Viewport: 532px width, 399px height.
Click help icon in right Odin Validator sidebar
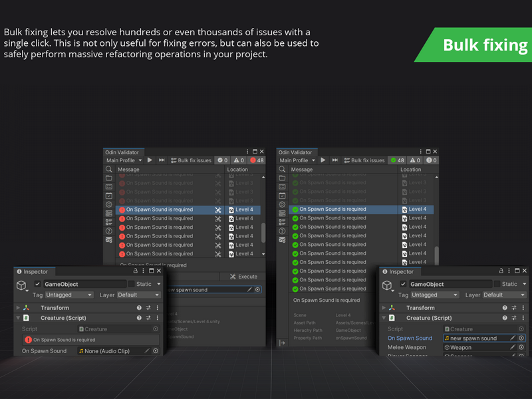click(x=282, y=231)
